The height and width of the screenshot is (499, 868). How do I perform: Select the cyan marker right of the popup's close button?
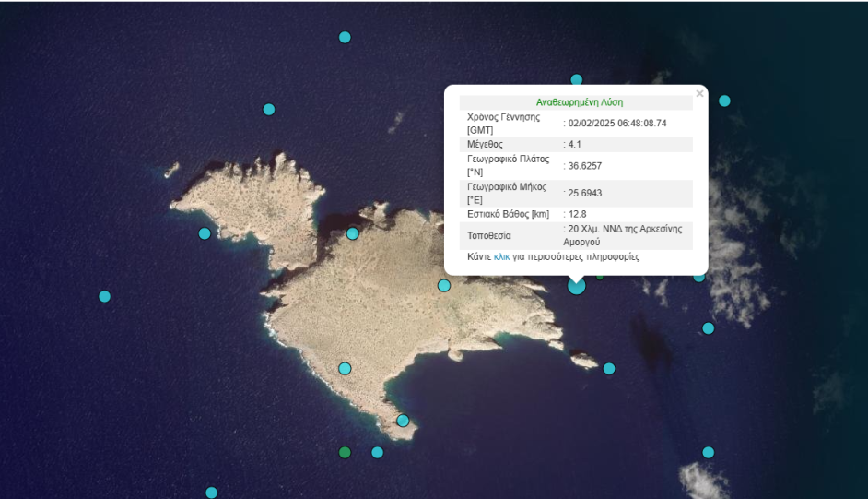[724, 101]
